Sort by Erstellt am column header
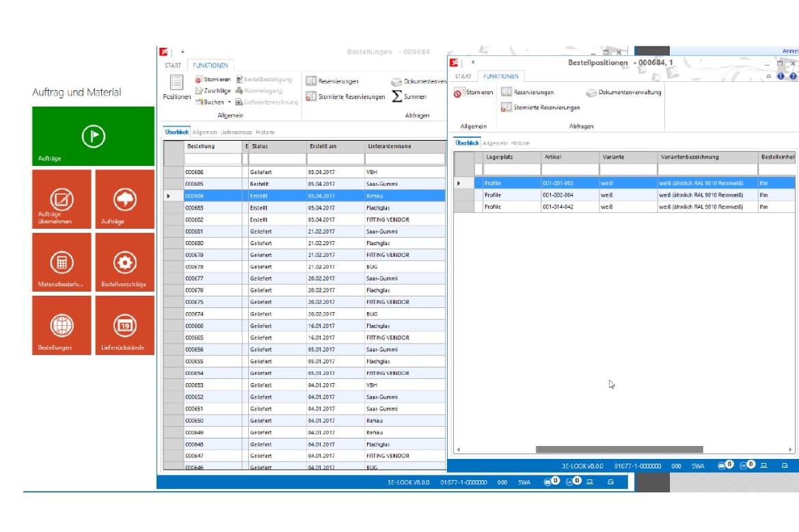The width and height of the screenshot is (799, 532). click(x=336, y=146)
